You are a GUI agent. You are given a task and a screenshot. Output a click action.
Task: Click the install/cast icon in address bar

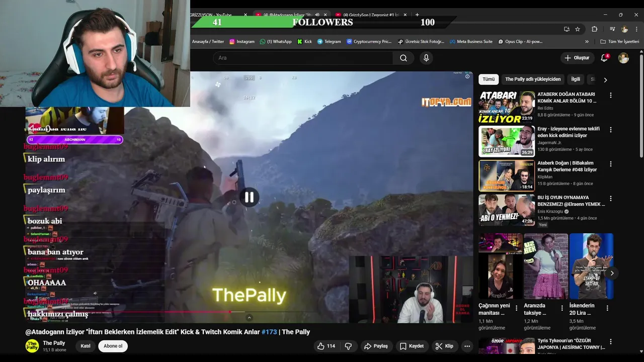point(567,29)
